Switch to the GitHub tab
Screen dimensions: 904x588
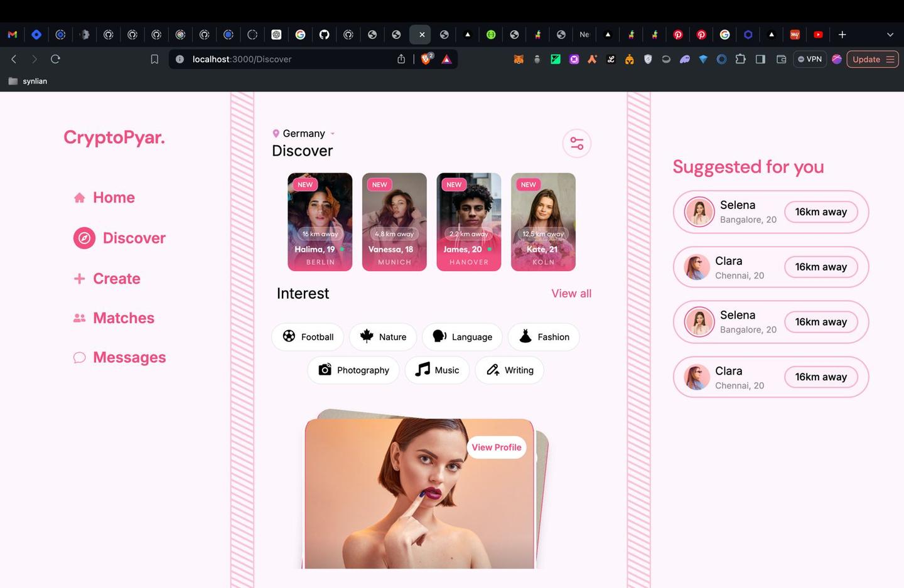pos(324,35)
